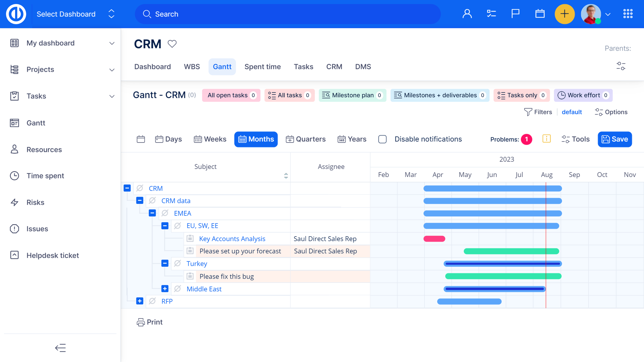Open the WBS tab
The width and height of the screenshot is (644, 362).
pyautogui.click(x=192, y=67)
